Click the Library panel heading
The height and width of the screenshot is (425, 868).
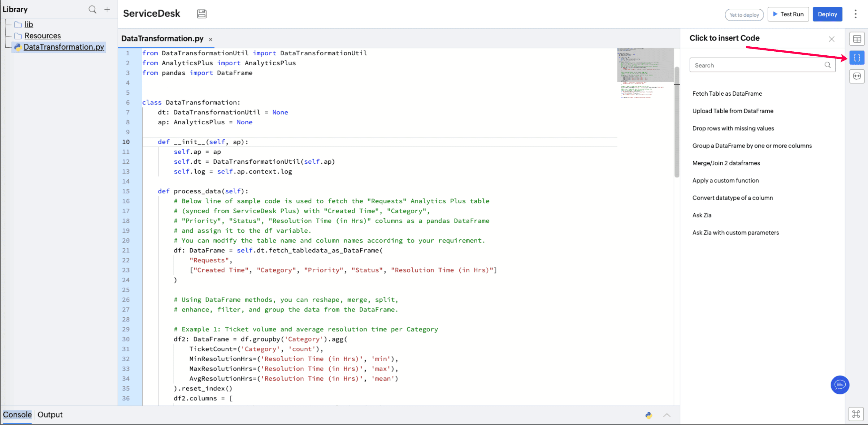click(15, 9)
